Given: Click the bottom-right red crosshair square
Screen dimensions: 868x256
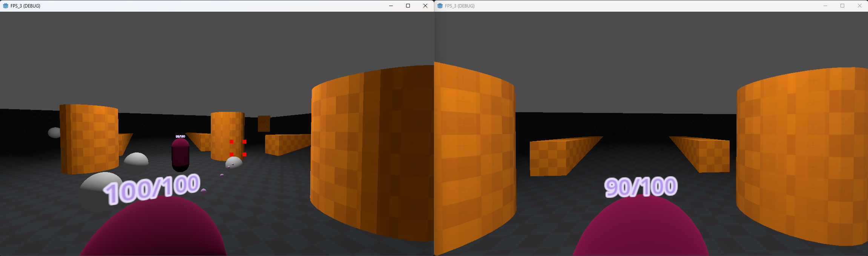Looking at the screenshot, I should coord(244,154).
